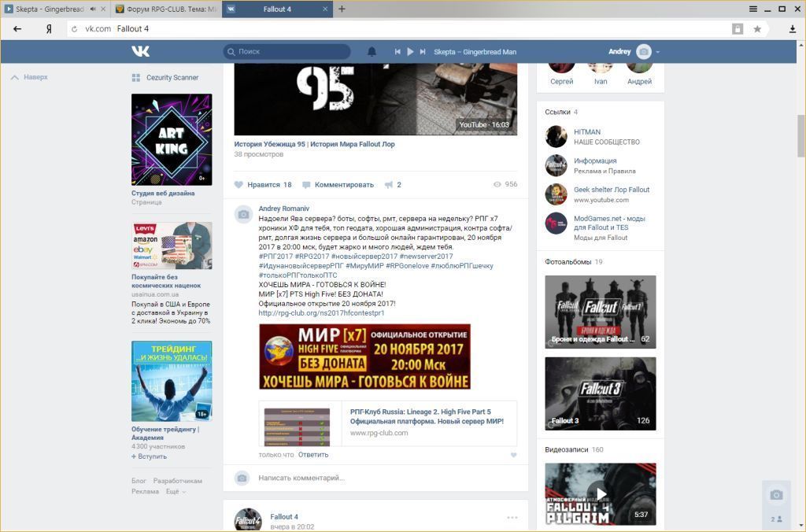Open the ART KING ad image
The height and width of the screenshot is (532, 806).
pos(172,139)
